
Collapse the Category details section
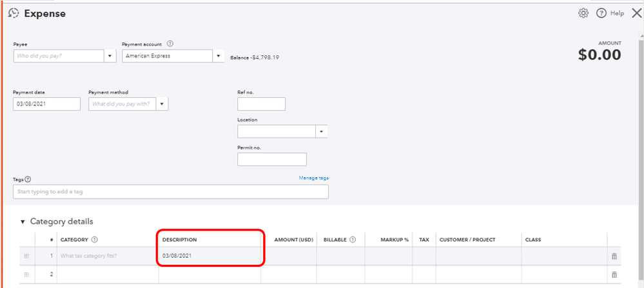tap(23, 222)
